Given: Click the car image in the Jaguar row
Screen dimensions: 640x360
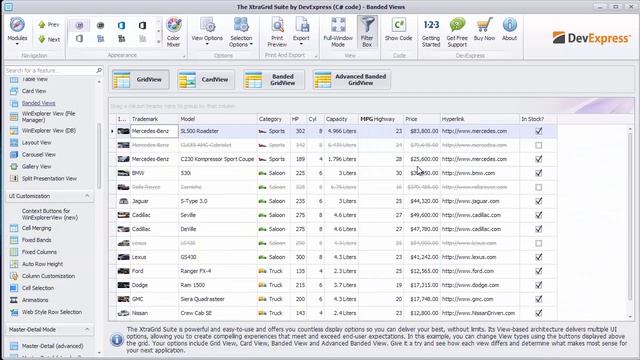Looking at the screenshot, I should pos(123,201).
